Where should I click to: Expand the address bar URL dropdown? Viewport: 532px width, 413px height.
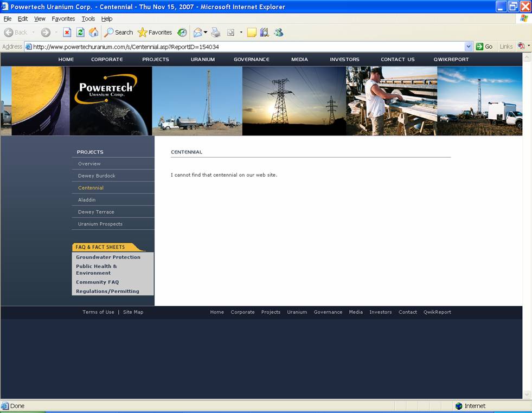pyautogui.click(x=468, y=47)
